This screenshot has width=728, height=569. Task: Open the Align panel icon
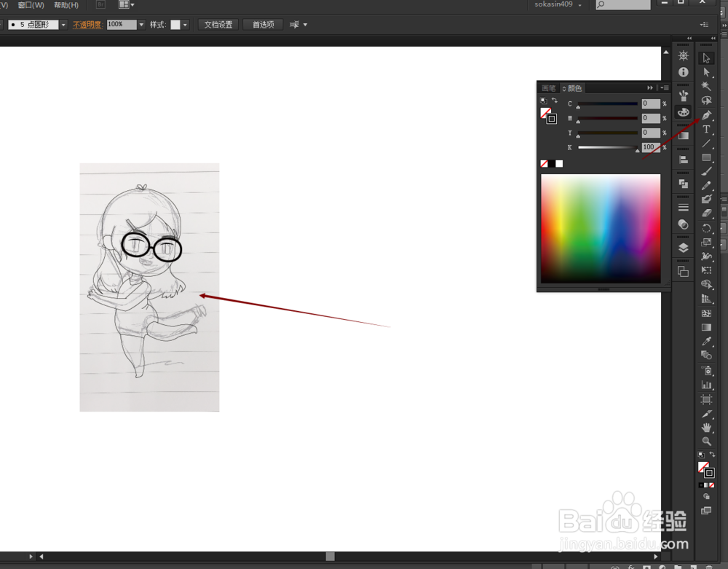click(x=683, y=160)
